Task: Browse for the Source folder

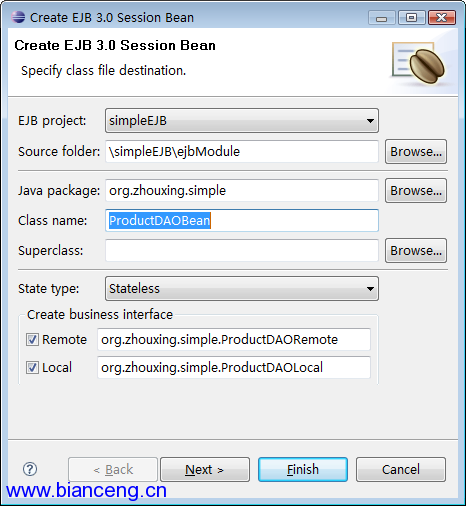Action: click(416, 152)
